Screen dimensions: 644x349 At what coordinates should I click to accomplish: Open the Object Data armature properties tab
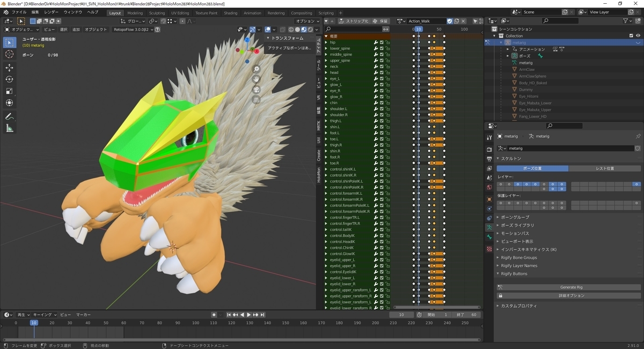point(489,228)
